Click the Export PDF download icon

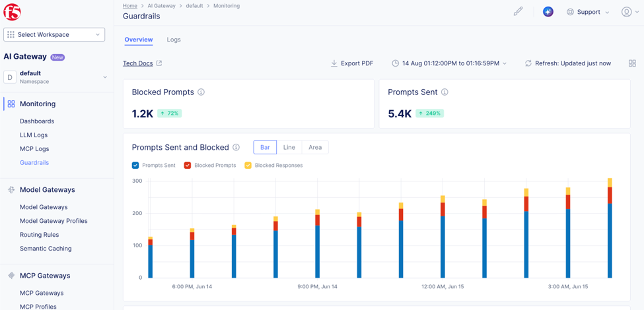click(334, 63)
